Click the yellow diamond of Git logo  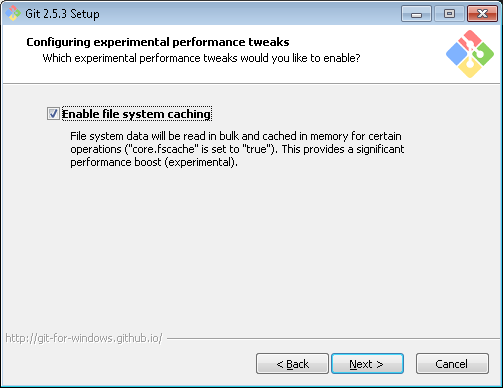tap(470, 68)
